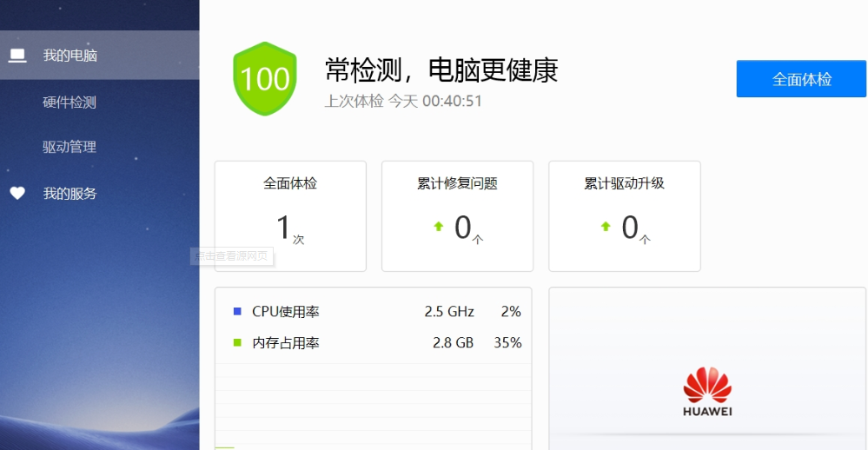The height and width of the screenshot is (450, 868).
Task: Click the 35% memory usage value
Action: [507, 343]
